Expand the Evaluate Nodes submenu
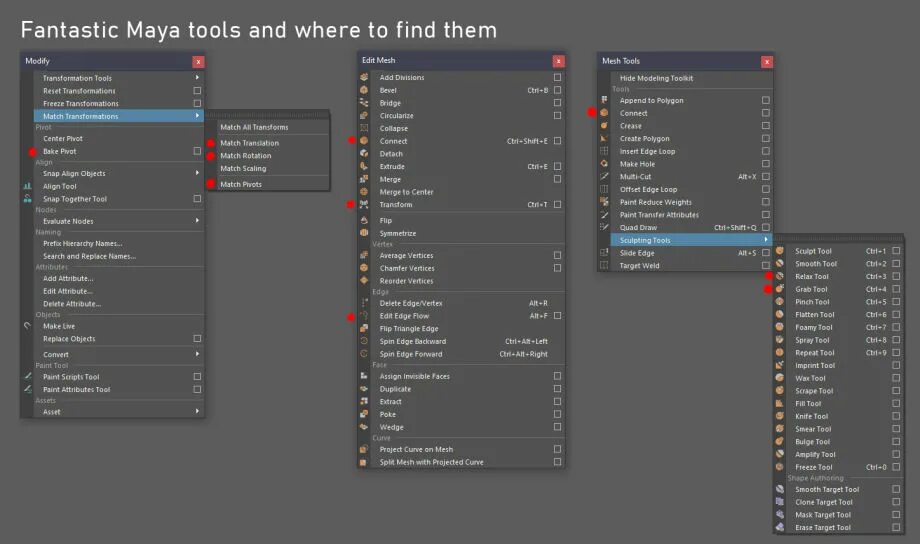The image size is (920, 544). pyautogui.click(x=197, y=221)
